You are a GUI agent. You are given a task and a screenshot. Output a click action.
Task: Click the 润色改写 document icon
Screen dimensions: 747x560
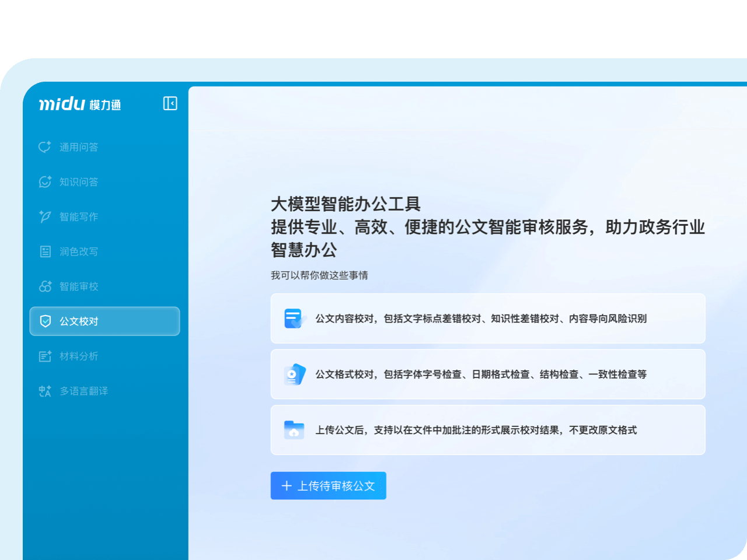point(45,251)
